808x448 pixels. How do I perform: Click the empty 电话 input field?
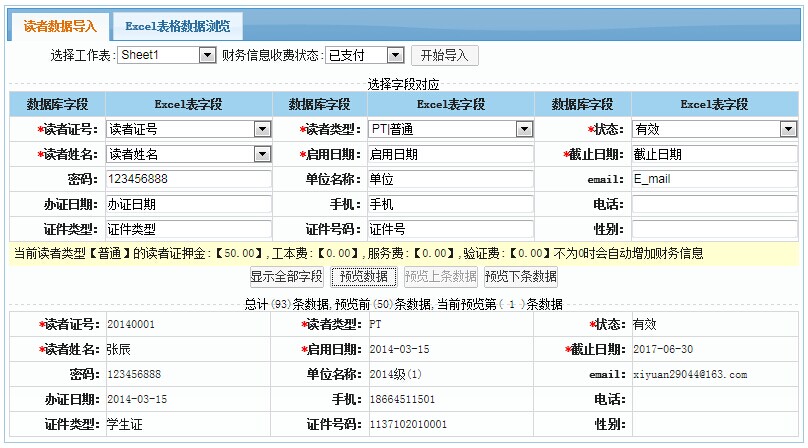[x=714, y=204]
